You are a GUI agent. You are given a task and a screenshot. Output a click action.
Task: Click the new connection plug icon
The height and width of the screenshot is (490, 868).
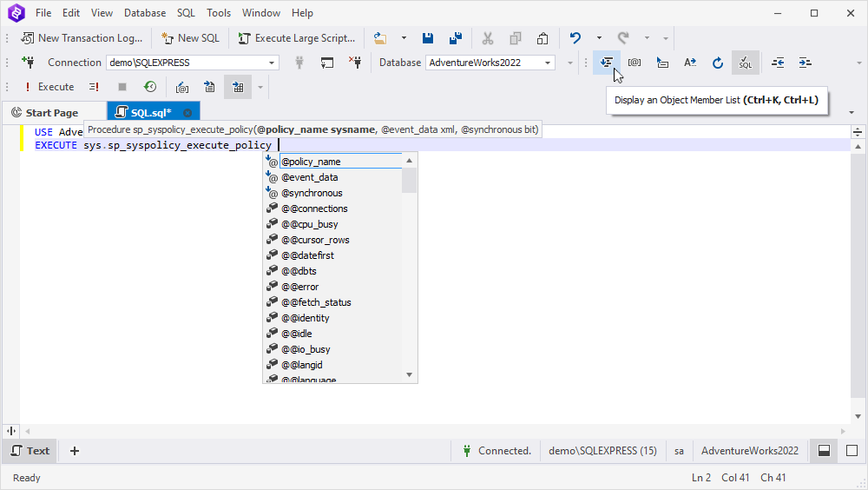pos(28,63)
